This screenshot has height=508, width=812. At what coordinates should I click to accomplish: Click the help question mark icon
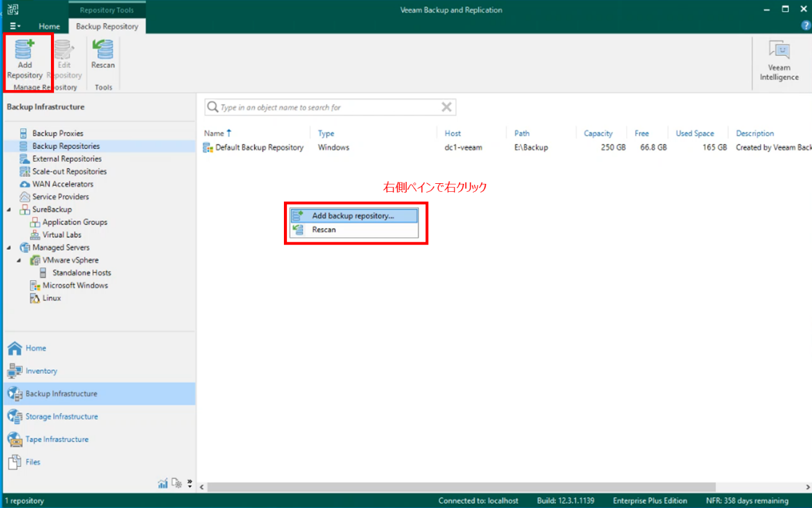point(806,26)
